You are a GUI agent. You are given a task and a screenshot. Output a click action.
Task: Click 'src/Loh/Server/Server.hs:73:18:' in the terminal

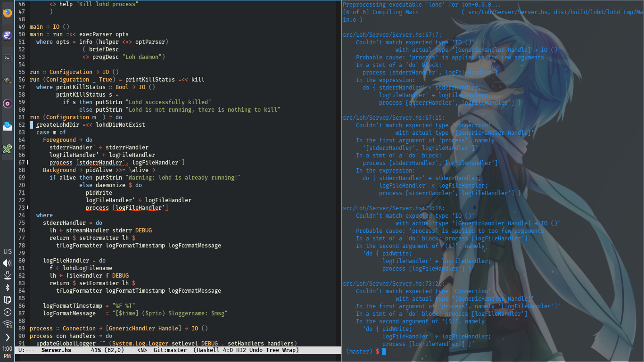point(394,208)
